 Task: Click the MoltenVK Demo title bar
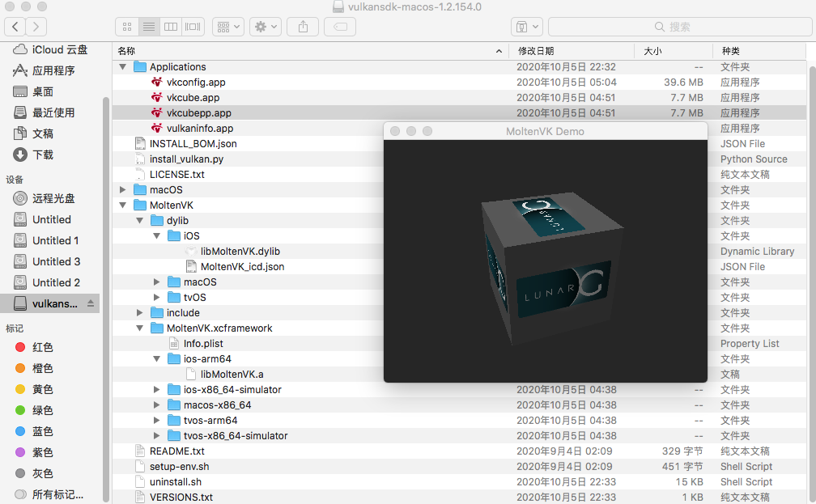[546, 131]
